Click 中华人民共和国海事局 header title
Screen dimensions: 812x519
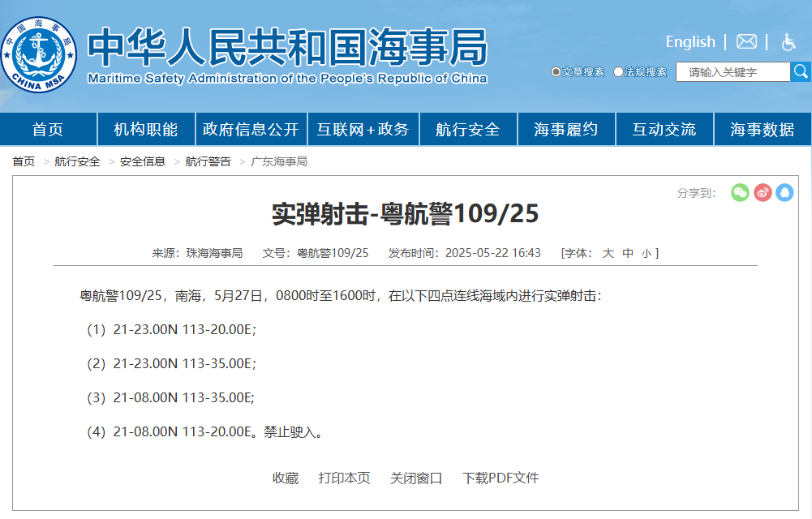tap(287, 48)
